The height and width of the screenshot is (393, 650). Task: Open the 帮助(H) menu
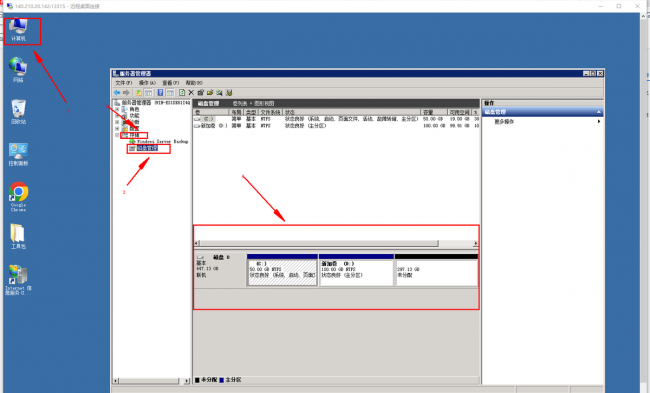194,83
